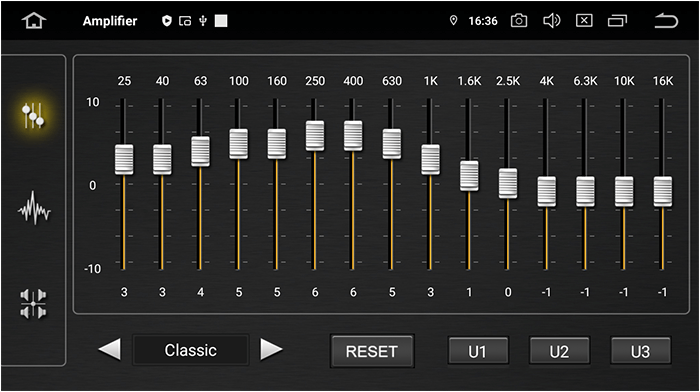Screen dimensions: 700x392
Task: Click the 630 Hz band slider handle
Action: (x=392, y=144)
